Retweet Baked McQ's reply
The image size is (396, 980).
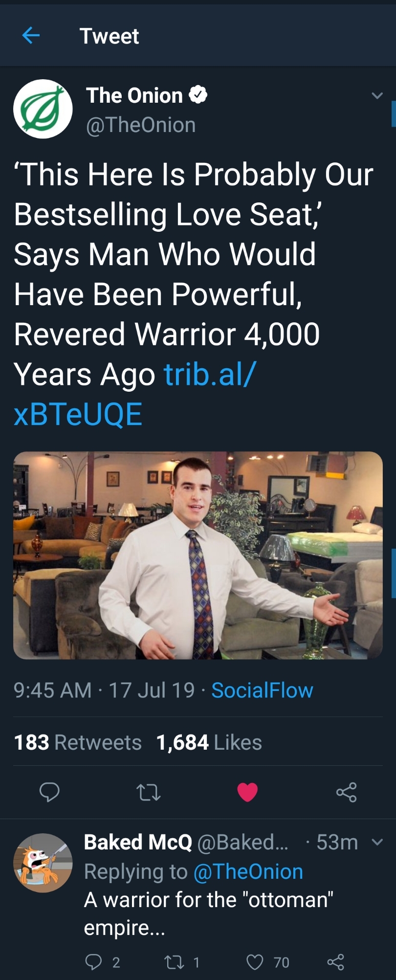pos(174,962)
